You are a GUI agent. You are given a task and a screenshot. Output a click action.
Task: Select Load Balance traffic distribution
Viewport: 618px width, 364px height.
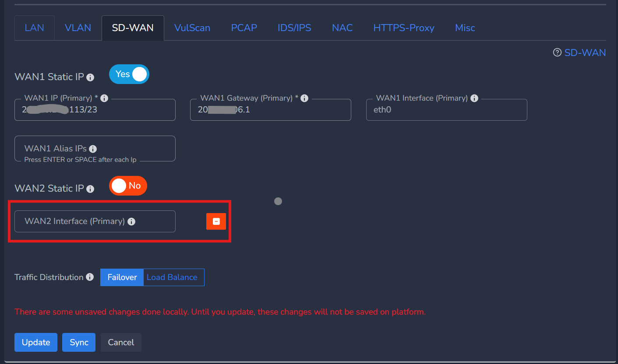click(172, 277)
